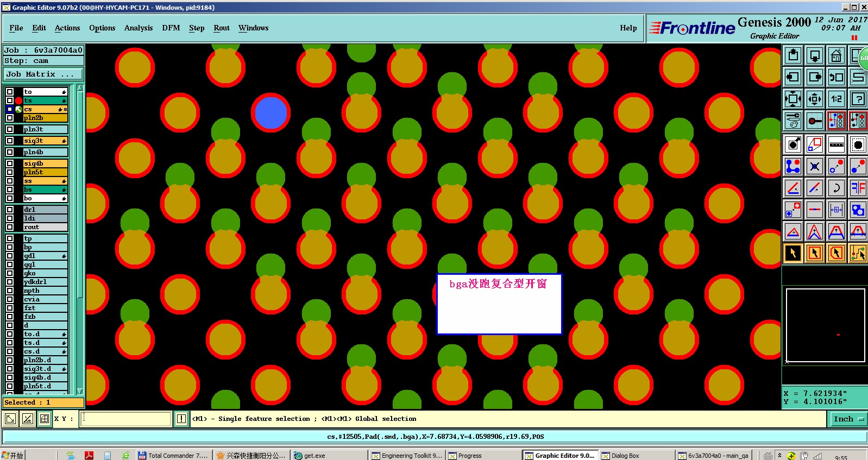Click the zoom in expand icon
This screenshot has height=460, width=868.
tap(793, 99)
